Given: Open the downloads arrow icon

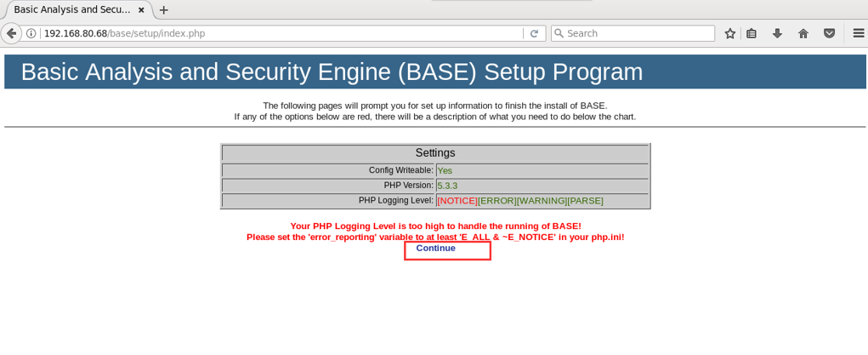Looking at the screenshot, I should click(777, 33).
